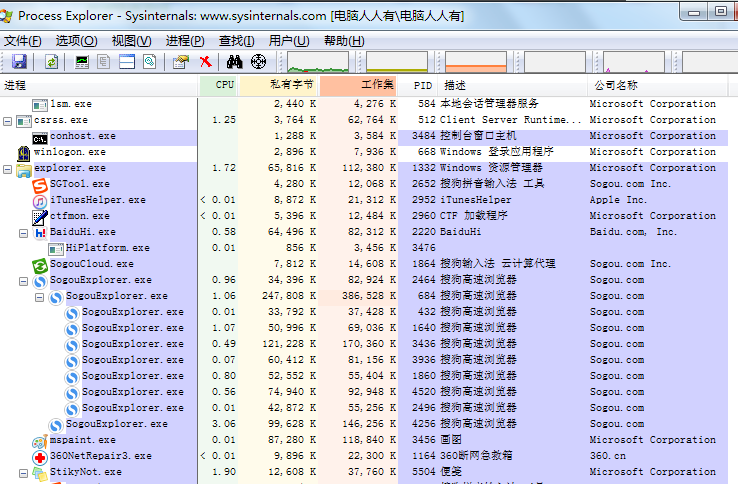Click the '360断网急救箱' description text
This screenshot has width=738, height=484.
point(476,456)
